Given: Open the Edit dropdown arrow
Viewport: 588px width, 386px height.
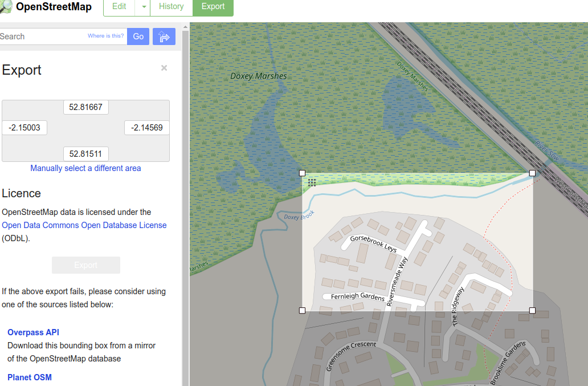Looking at the screenshot, I should click(144, 7).
